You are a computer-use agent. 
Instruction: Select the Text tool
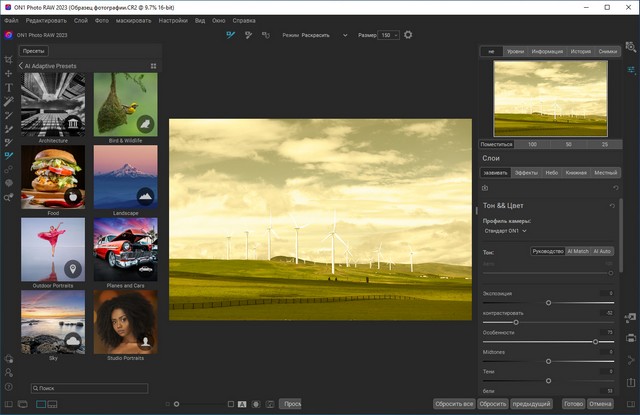pos(8,87)
